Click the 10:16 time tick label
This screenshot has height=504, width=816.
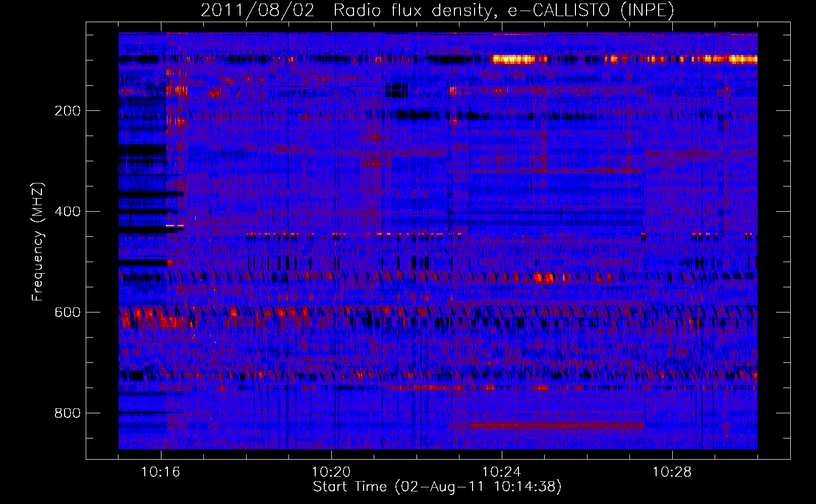pos(161,472)
